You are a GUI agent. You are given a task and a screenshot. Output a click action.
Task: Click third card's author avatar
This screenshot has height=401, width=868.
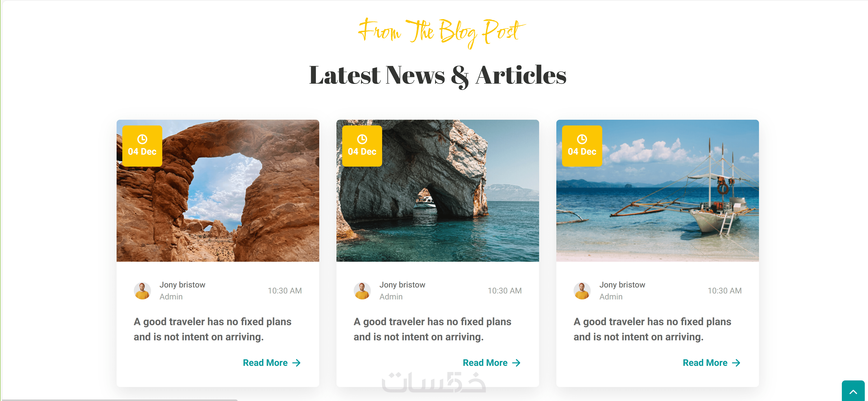coord(582,291)
